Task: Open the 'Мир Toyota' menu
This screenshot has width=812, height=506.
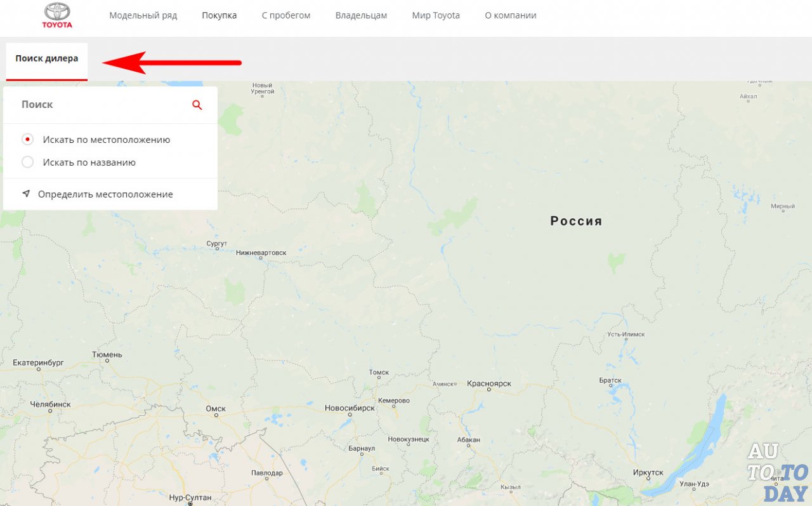Action: click(x=436, y=15)
